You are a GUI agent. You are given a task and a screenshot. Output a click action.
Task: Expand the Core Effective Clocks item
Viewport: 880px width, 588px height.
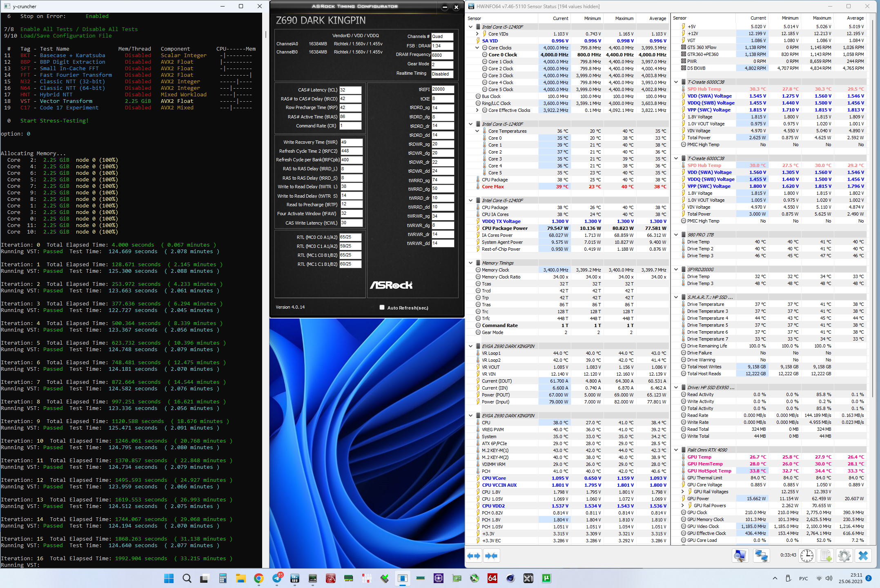coord(477,110)
